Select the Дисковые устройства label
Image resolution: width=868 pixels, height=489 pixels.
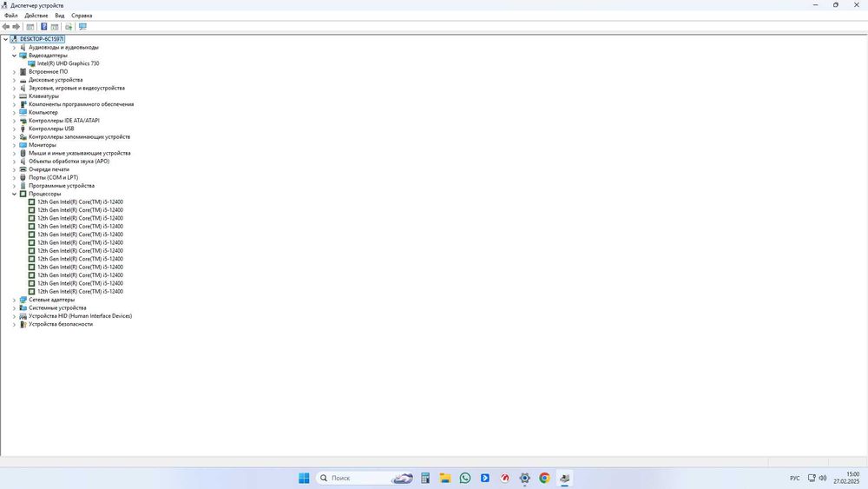(x=56, y=80)
